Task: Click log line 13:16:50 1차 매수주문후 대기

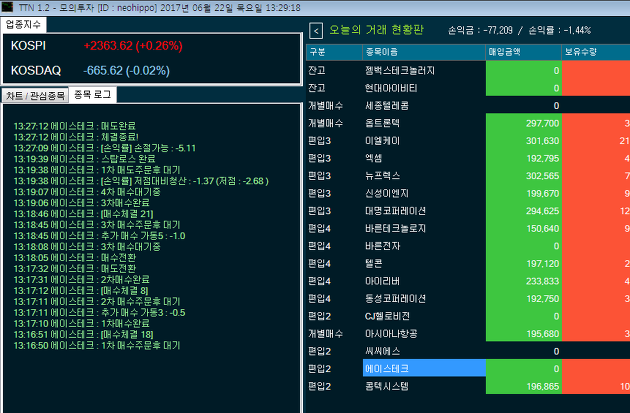Action: 97,345
